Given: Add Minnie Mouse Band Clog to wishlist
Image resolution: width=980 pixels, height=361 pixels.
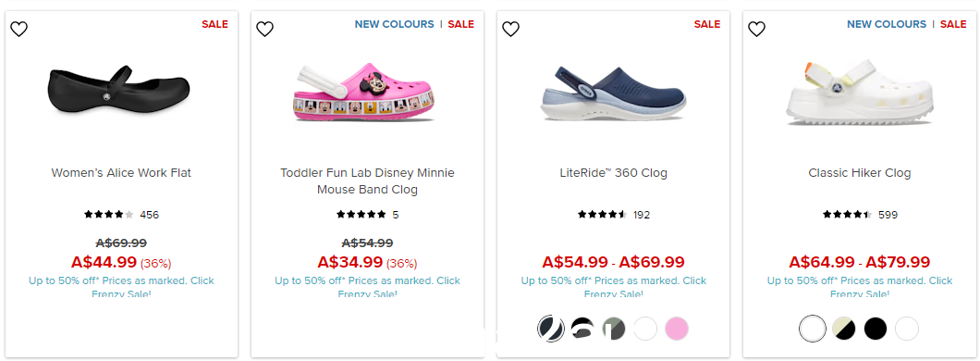Looking at the screenshot, I should point(265,29).
